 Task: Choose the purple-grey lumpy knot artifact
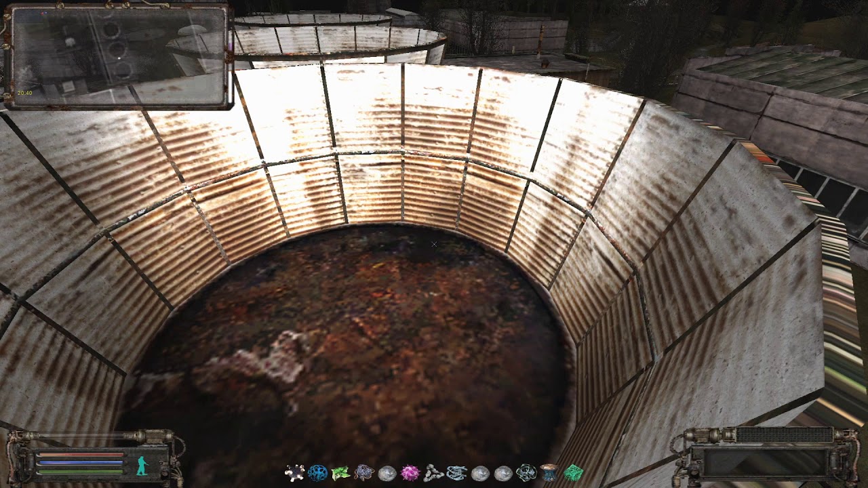pos(364,472)
